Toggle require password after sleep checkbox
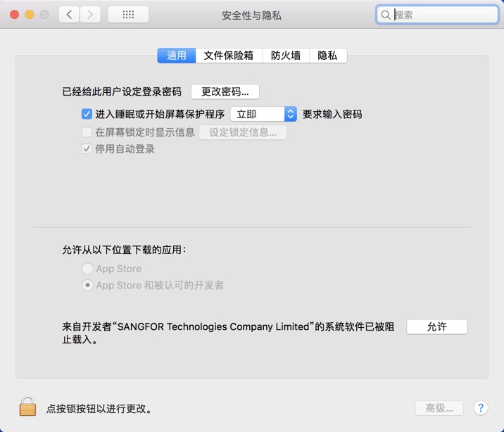This screenshot has height=432, width=504. point(87,114)
